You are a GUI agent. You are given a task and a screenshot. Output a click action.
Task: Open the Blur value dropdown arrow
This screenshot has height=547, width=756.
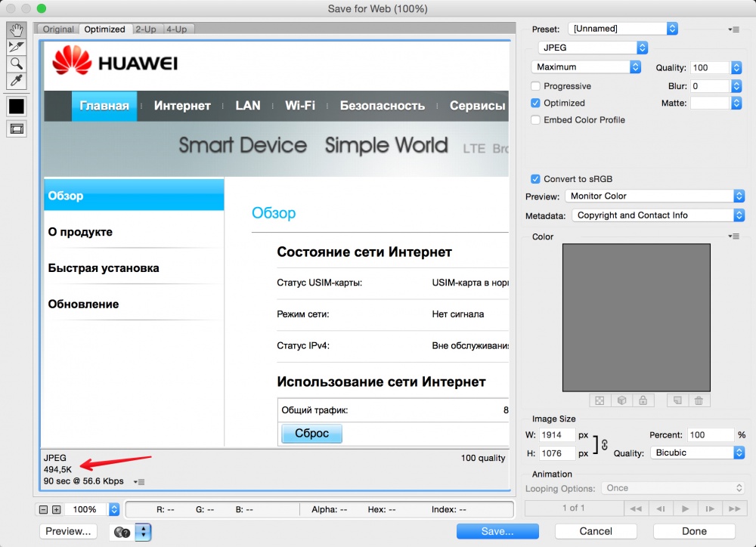736,86
